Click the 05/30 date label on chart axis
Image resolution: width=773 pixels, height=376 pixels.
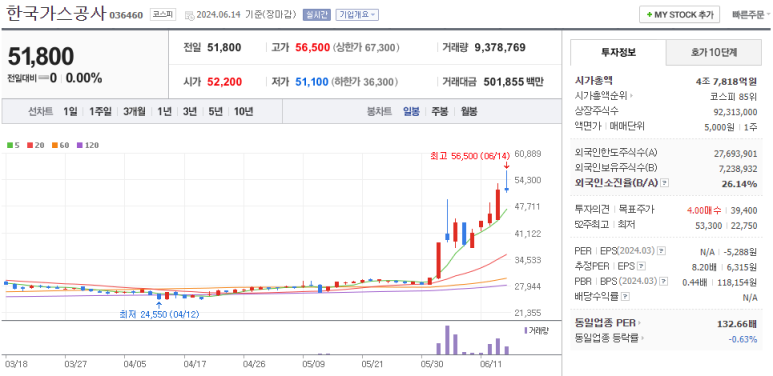click(x=432, y=364)
